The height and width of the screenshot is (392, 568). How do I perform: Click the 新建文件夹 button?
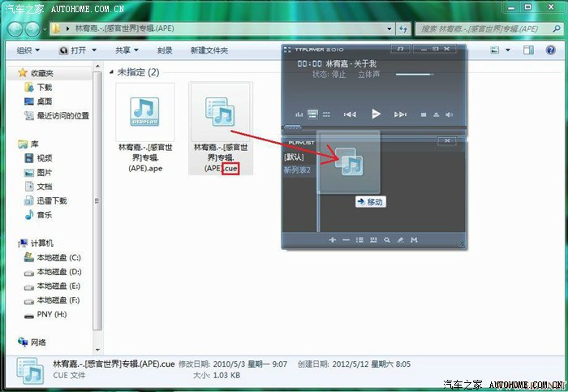(x=209, y=50)
